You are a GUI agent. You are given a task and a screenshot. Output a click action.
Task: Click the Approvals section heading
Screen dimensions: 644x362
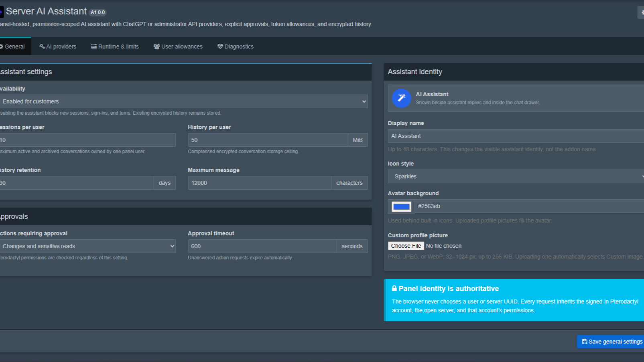coord(14,216)
